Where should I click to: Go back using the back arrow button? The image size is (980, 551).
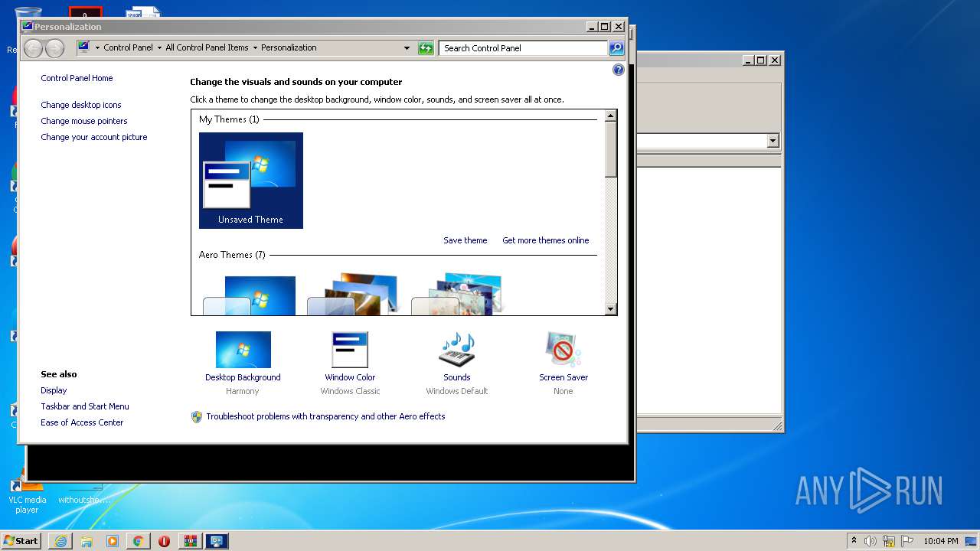tap(33, 48)
